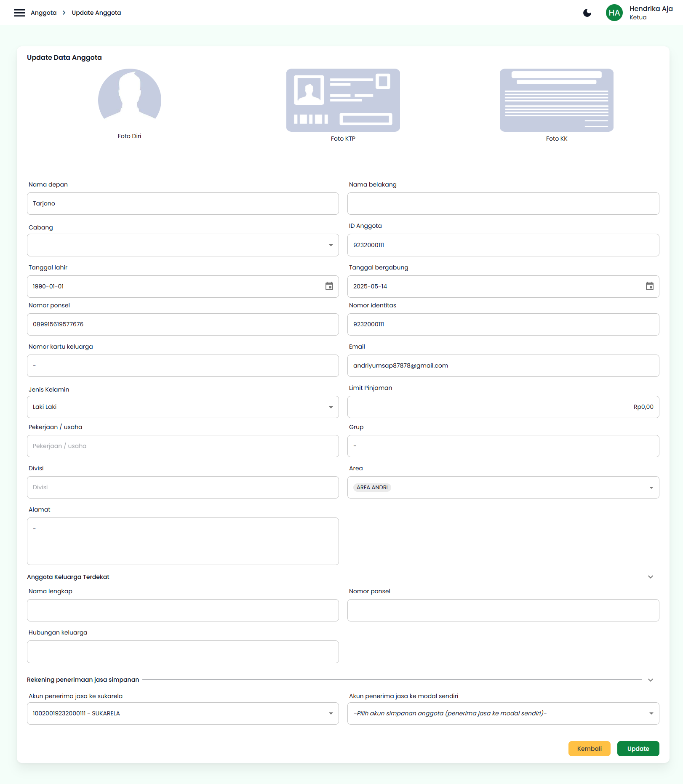
Task: Collapse Rekening penerimaan jasa simpanan section
Action: 650,680
